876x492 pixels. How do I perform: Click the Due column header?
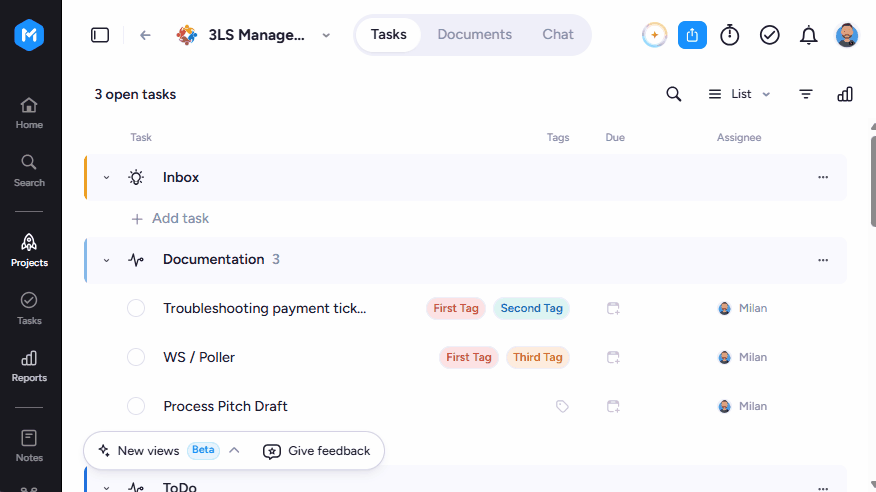click(615, 137)
